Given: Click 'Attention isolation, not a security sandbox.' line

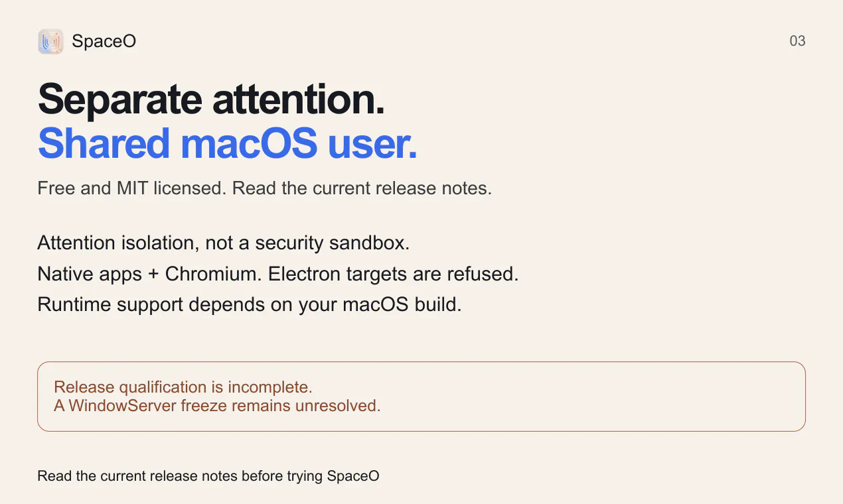Looking at the screenshot, I should click(224, 243).
